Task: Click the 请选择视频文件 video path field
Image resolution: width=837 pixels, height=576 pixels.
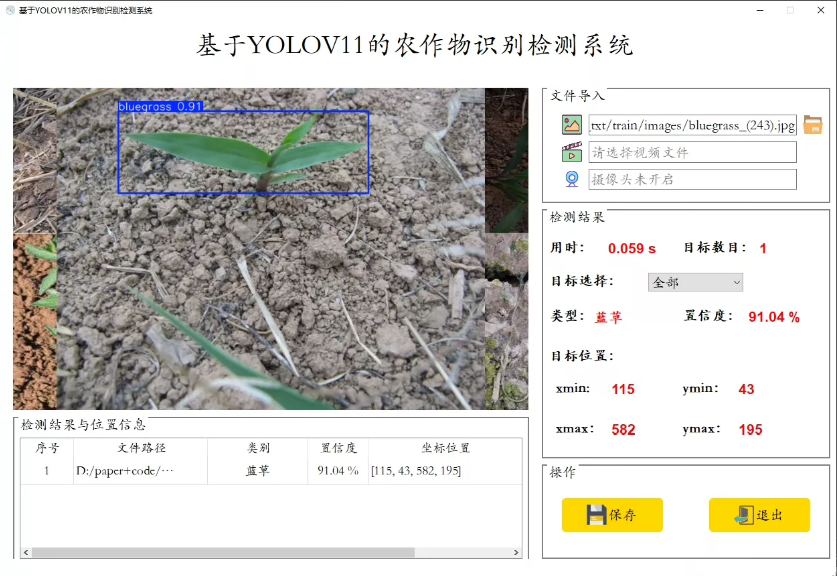Action: click(692, 152)
